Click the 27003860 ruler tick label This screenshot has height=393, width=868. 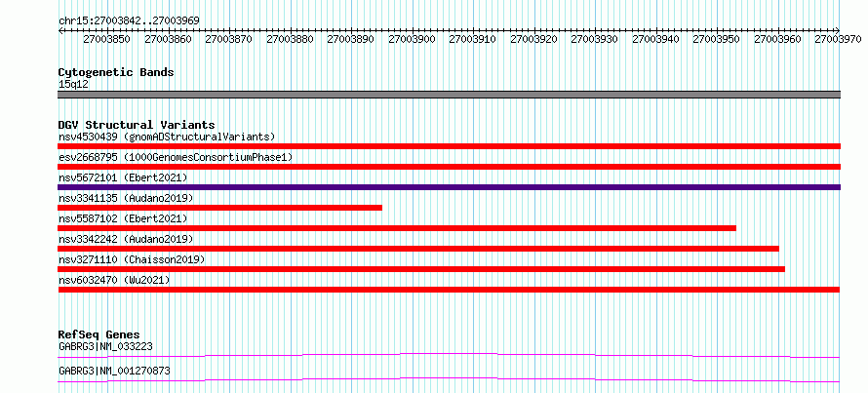click(168, 40)
